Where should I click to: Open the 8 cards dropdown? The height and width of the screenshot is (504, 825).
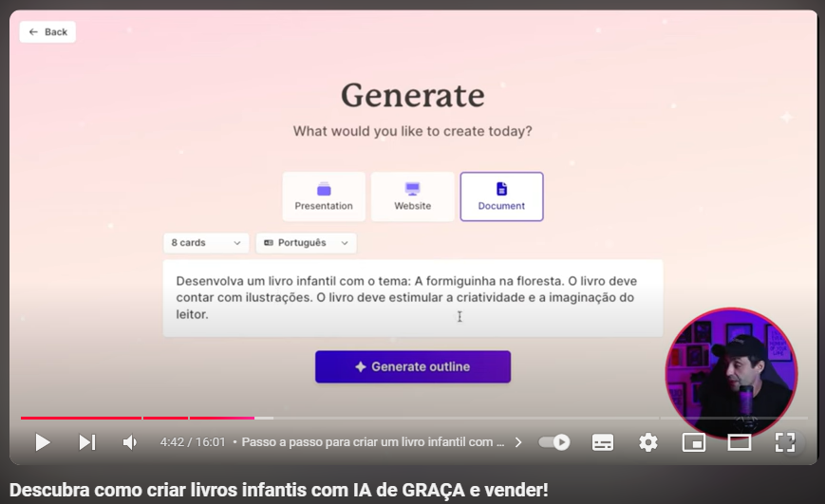[206, 243]
